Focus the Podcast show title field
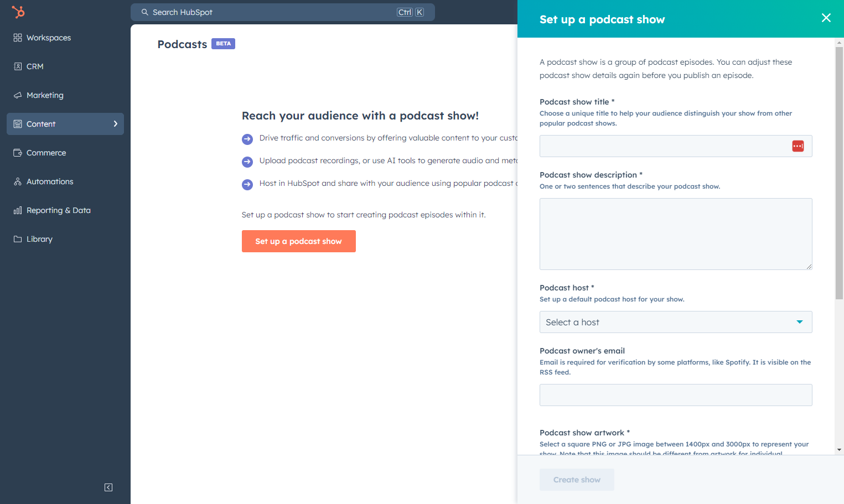This screenshot has height=504, width=844. point(676,146)
